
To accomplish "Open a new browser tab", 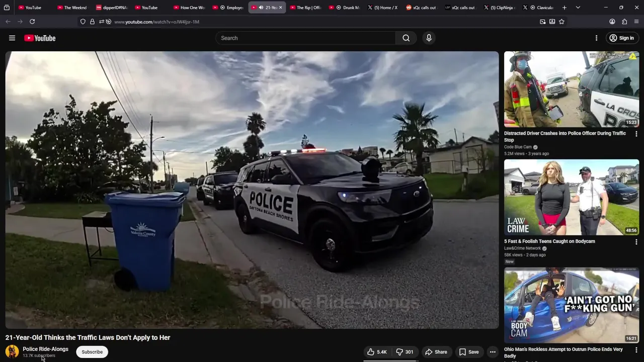I will [565, 8].
